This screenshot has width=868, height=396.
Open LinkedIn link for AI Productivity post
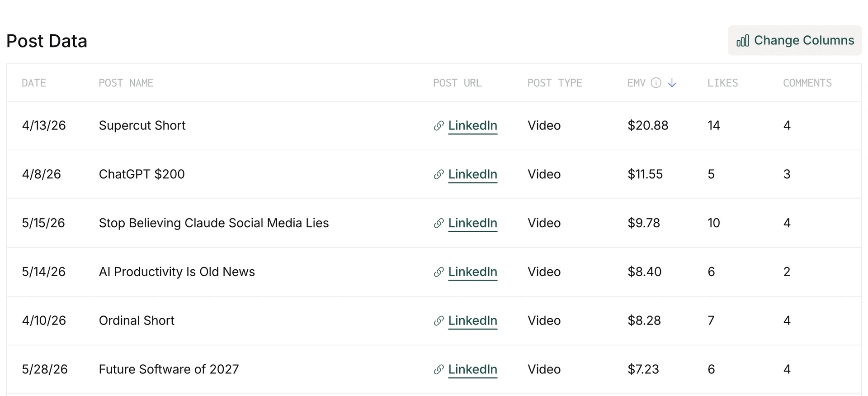point(472,272)
